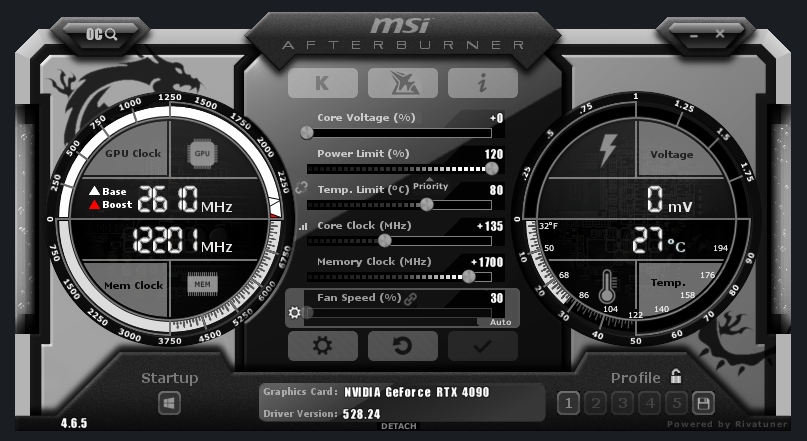807x441 pixels.
Task: Toggle the profile lock icon
Action: pyautogui.click(x=677, y=377)
